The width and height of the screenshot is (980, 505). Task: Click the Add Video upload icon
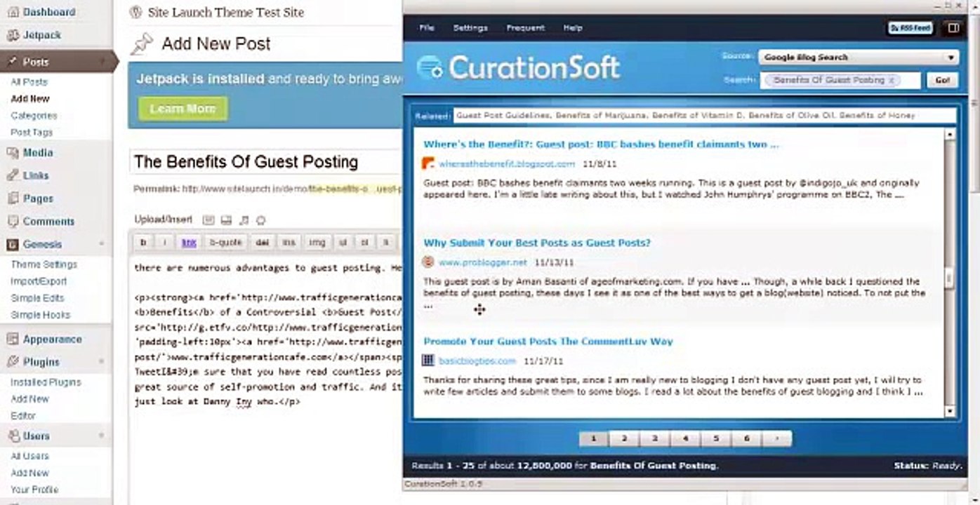(226, 220)
